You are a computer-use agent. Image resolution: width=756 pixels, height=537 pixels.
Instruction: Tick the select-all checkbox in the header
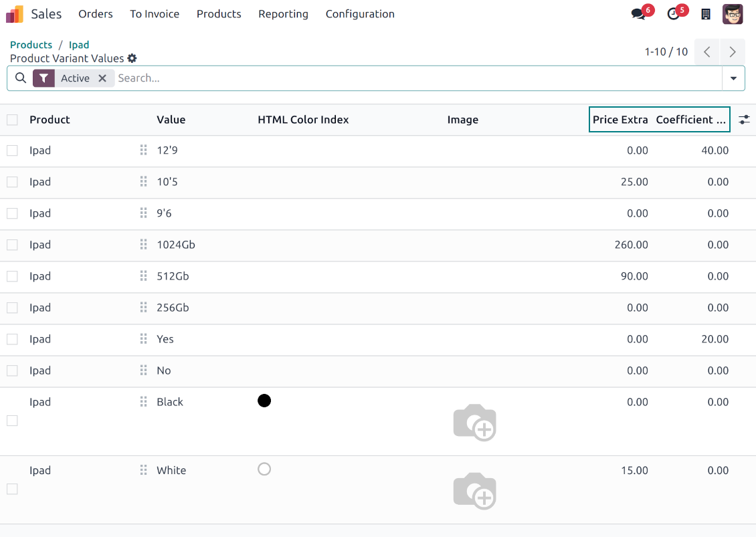click(x=12, y=120)
